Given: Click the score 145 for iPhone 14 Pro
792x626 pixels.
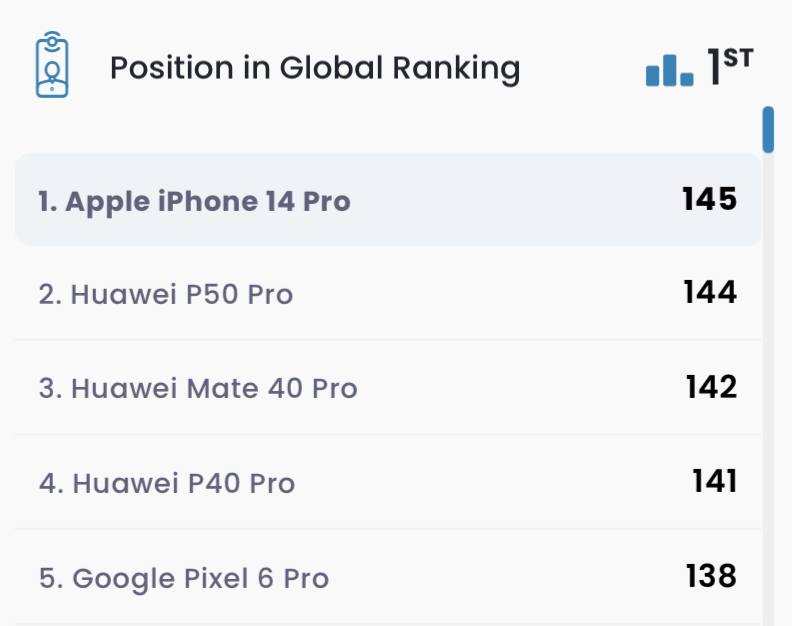Looking at the screenshot, I should pos(710,199).
